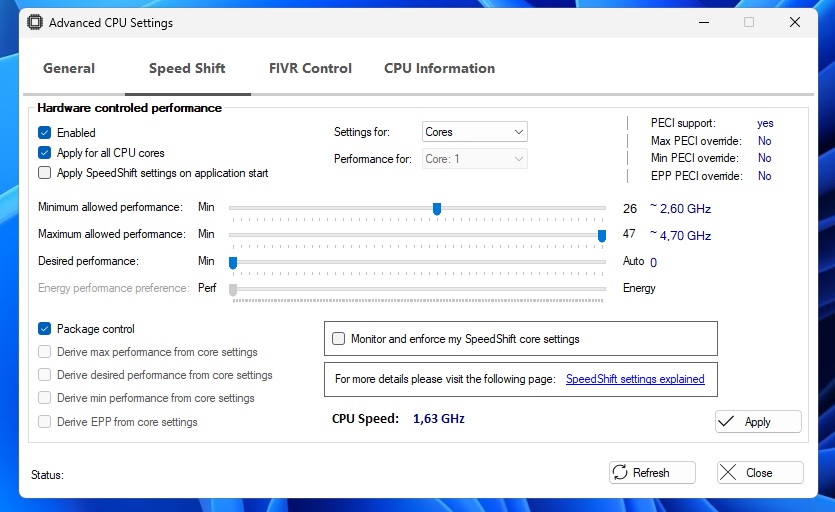Toggle Apply for all CPU cores

pyautogui.click(x=45, y=153)
